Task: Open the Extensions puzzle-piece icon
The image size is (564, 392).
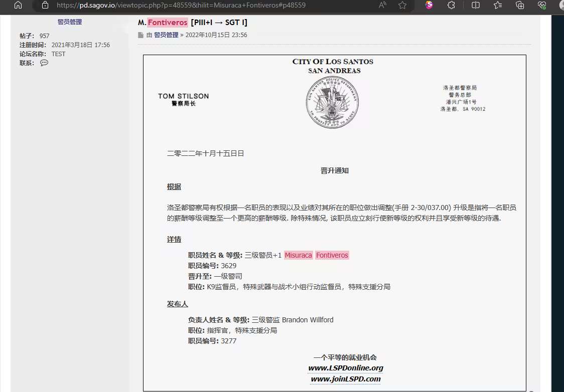Action: 451,7
